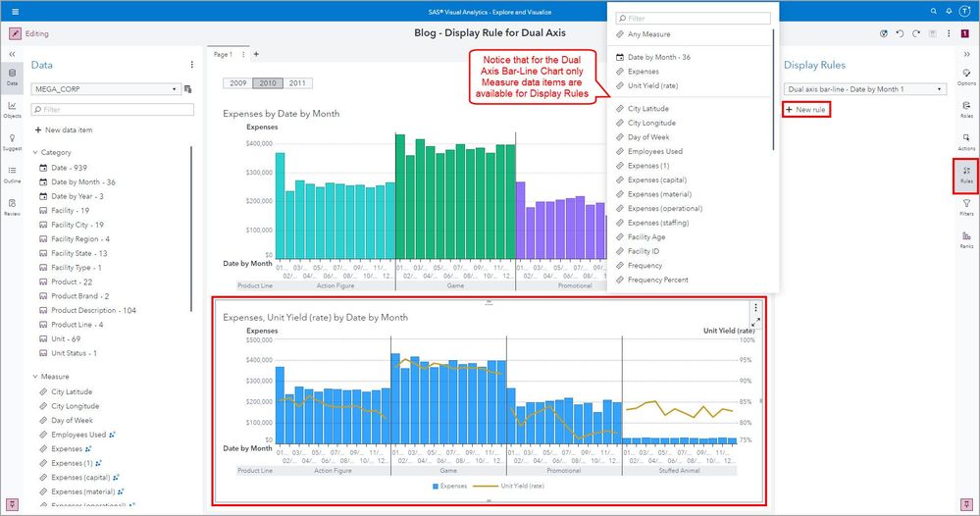Focus the Data pane Filter field
This screenshot has width=980, height=516.
[113, 109]
